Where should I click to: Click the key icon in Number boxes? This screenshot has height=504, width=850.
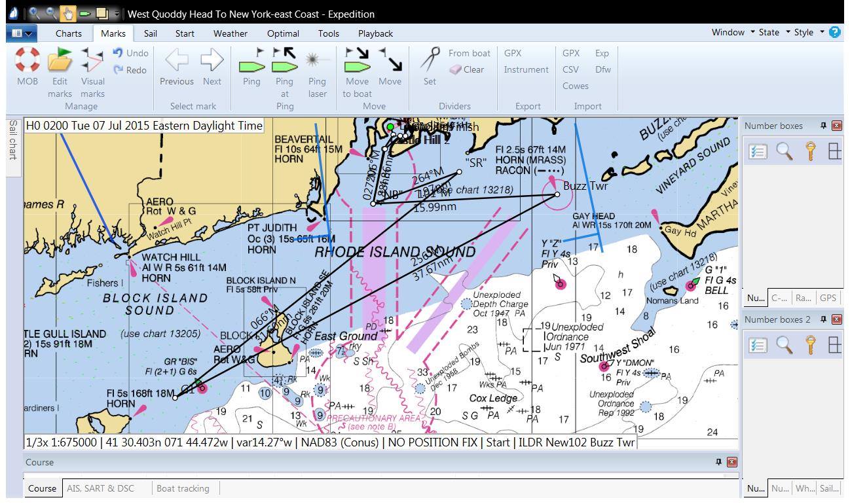pos(811,151)
